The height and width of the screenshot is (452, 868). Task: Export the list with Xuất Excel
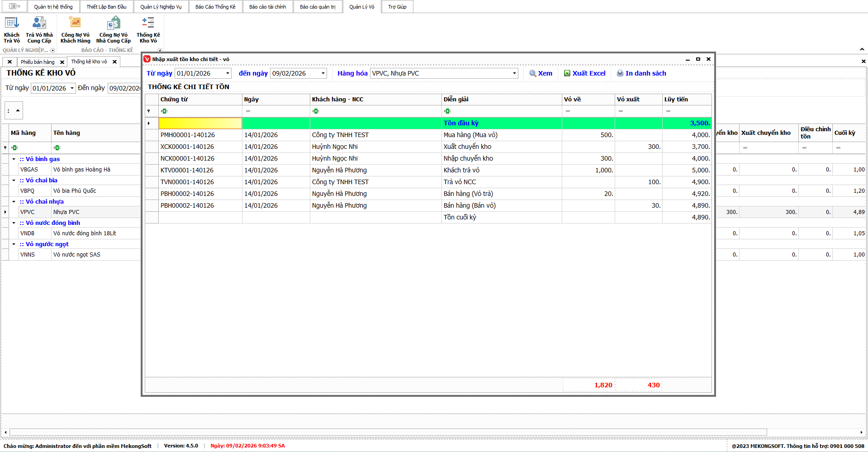[x=584, y=73]
